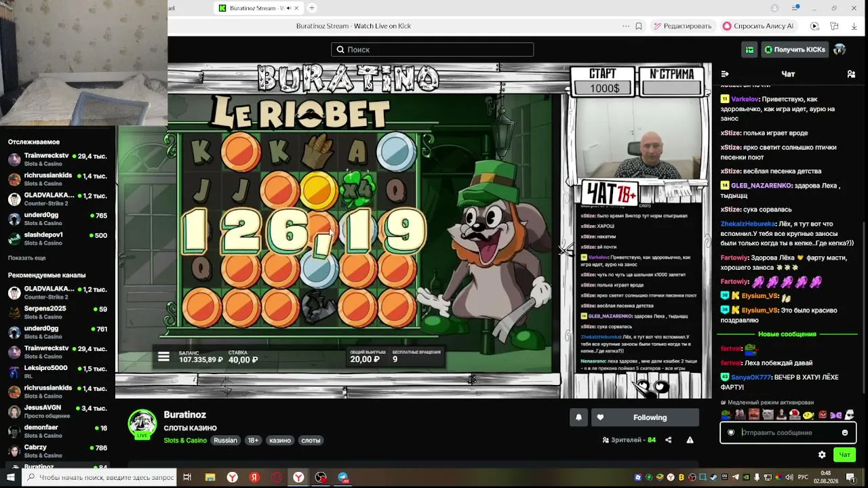This screenshot has height=488, width=868.
Task: Jump to Новые сообщения in chat
Action: click(x=787, y=334)
